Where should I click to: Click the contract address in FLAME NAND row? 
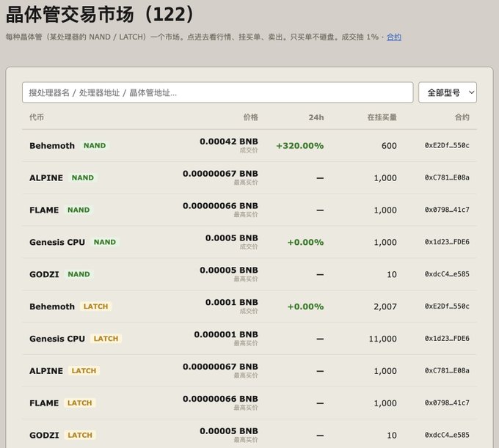pos(447,210)
